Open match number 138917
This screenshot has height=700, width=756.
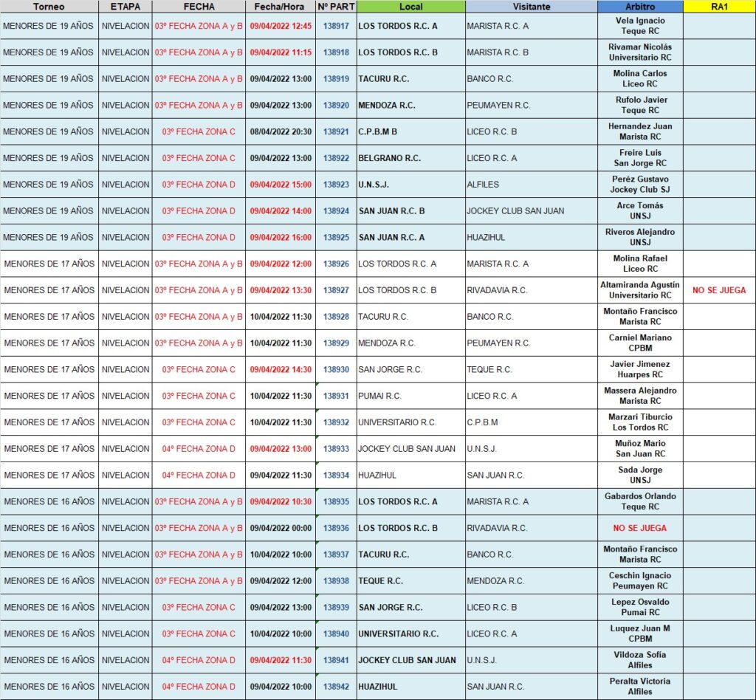click(x=336, y=26)
